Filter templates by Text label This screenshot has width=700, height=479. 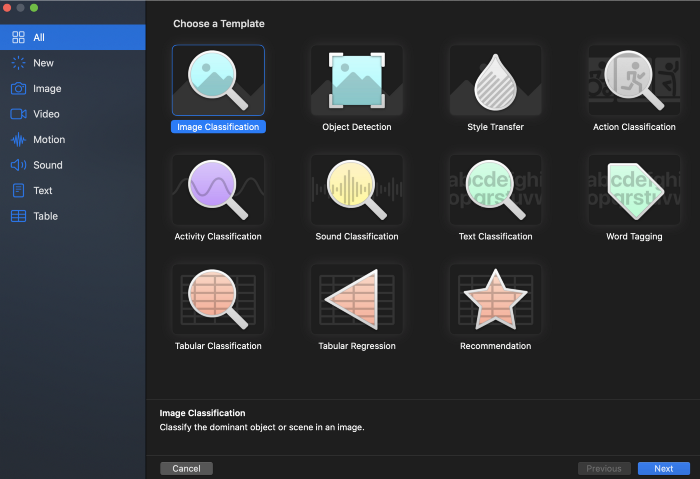pyautogui.click(x=43, y=191)
